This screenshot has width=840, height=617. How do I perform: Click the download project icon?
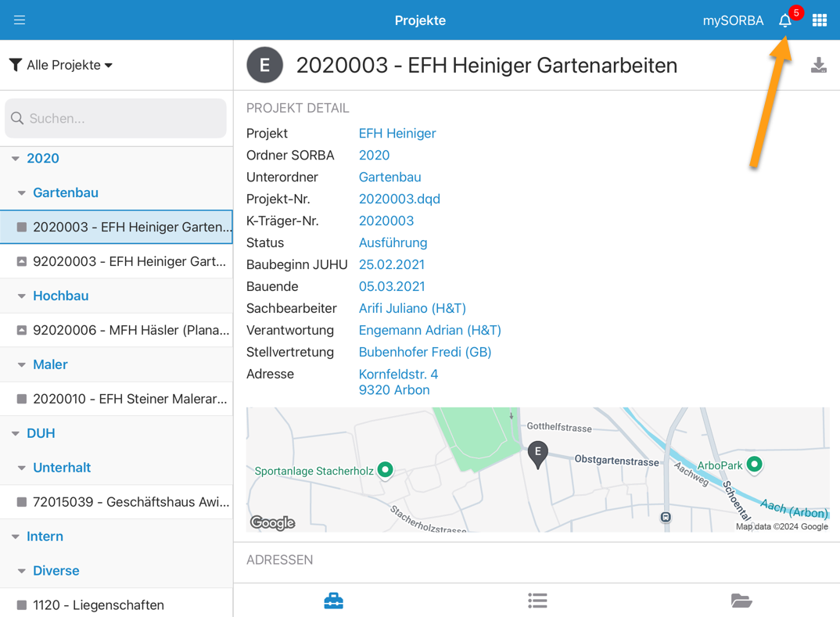pos(818,66)
